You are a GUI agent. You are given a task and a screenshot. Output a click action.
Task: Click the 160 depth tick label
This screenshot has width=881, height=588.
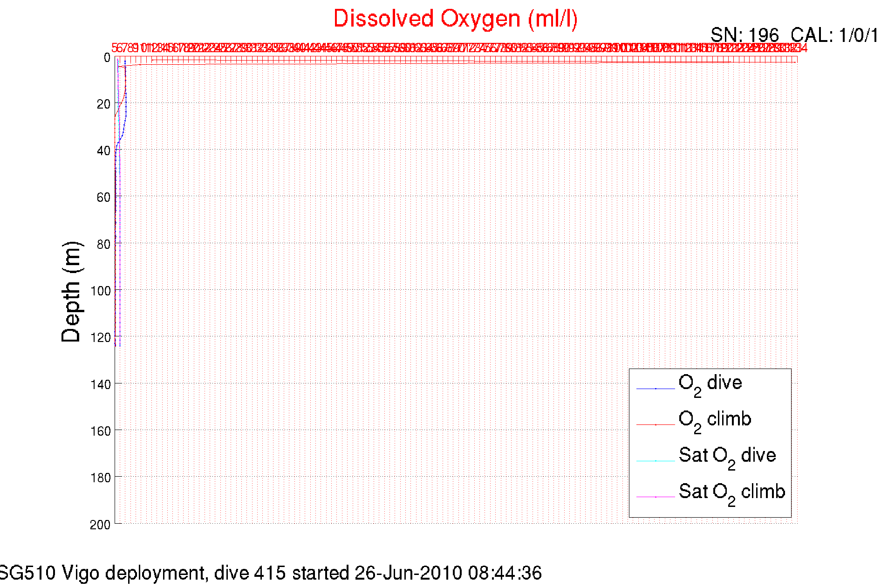click(x=100, y=431)
